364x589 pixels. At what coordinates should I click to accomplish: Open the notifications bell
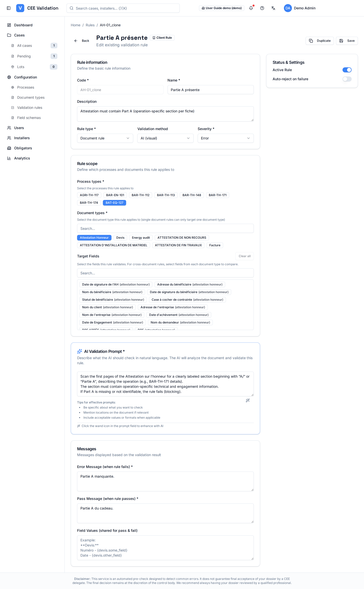point(251,8)
